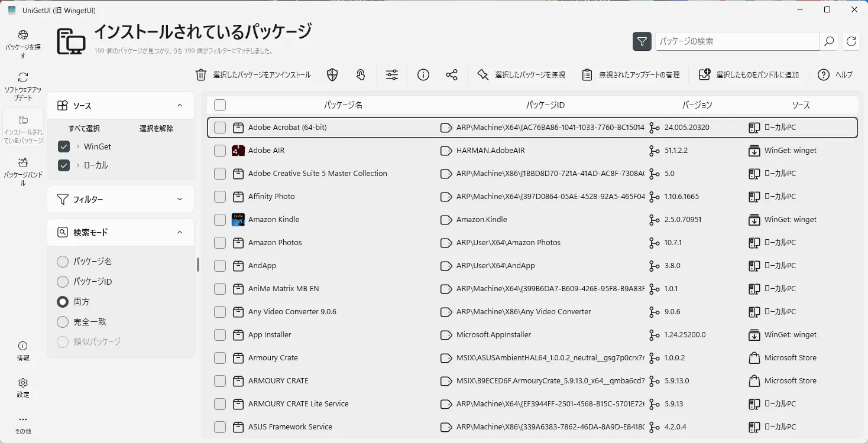Collapse the ソース panel
The height and width of the screenshot is (443, 868).
point(180,106)
